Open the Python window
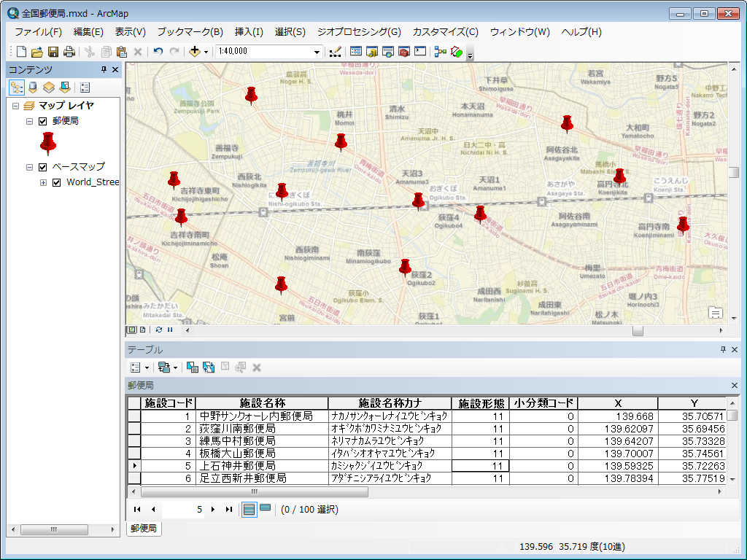 [x=420, y=51]
